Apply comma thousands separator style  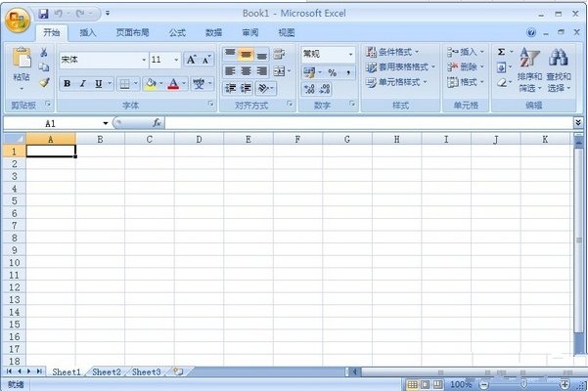(348, 72)
